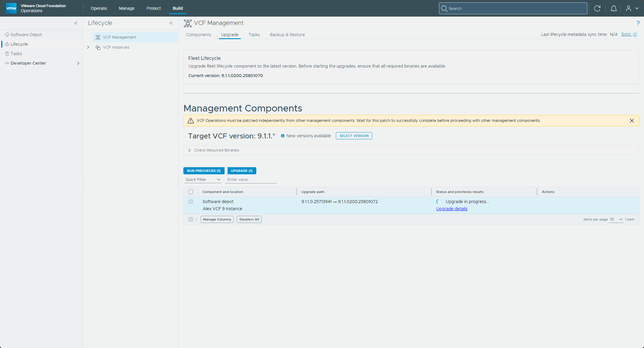Switch to the Backup & Restore tab
The height and width of the screenshot is (348, 644).
287,35
